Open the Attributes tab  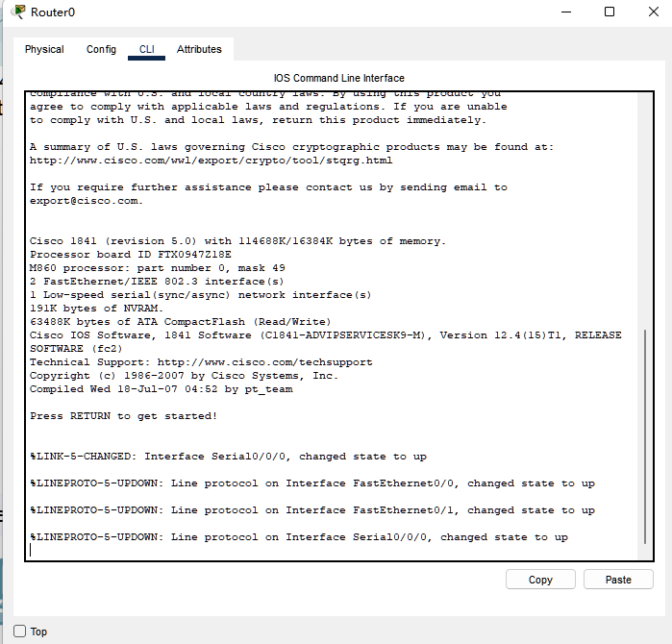[x=199, y=49]
